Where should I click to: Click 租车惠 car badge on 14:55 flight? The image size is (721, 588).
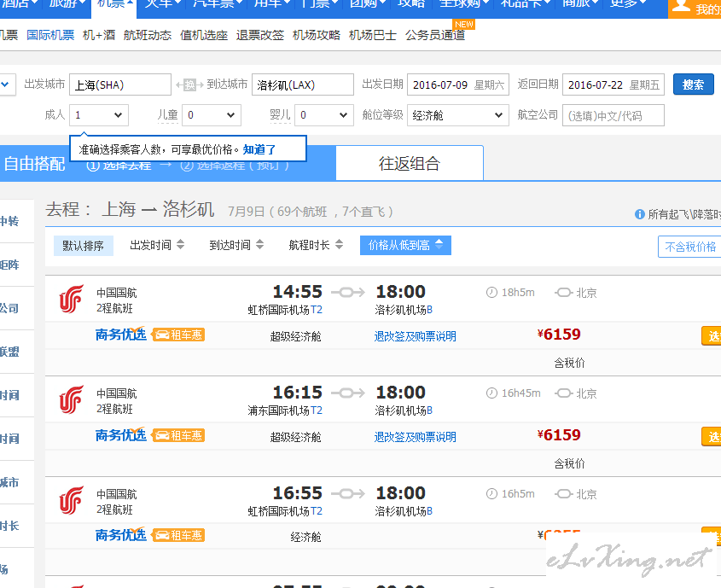click(178, 335)
